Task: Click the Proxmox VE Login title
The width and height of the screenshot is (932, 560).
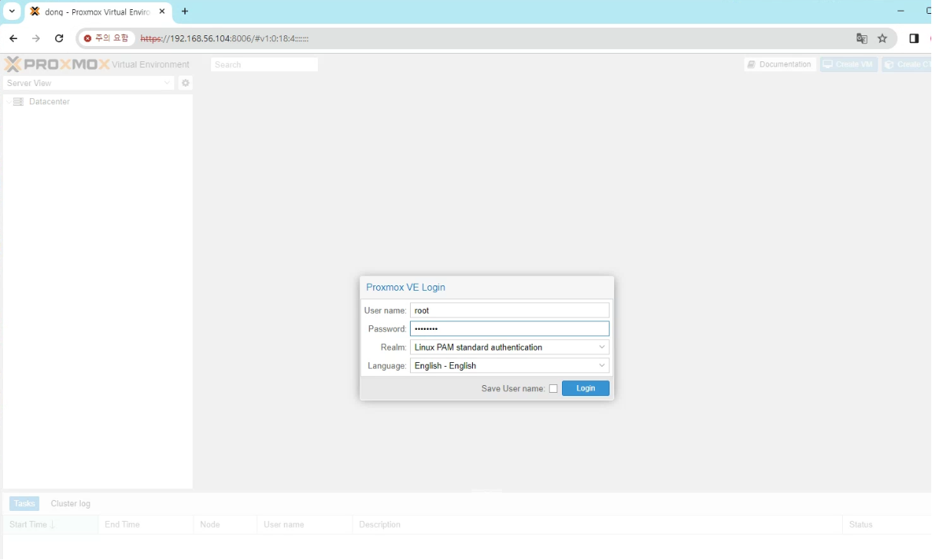Action: 405,288
